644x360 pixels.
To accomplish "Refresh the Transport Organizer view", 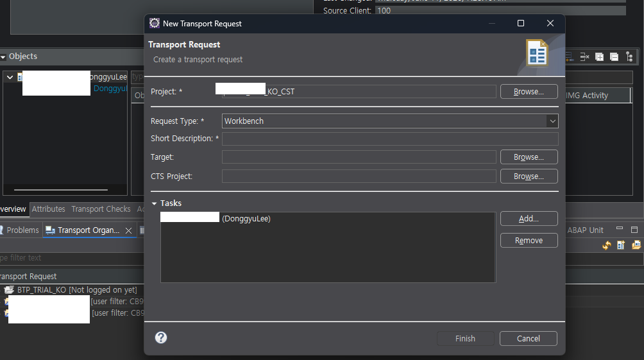I will (606, 245).
